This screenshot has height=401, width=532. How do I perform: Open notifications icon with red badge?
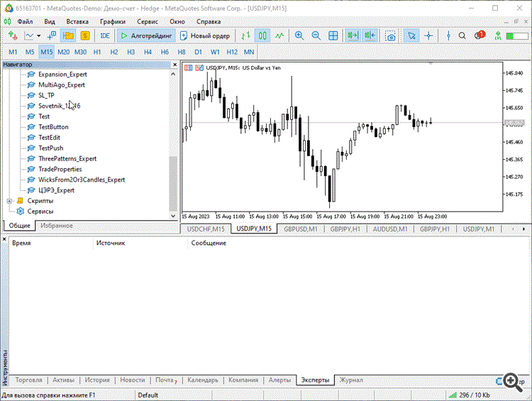coord(480,35)
